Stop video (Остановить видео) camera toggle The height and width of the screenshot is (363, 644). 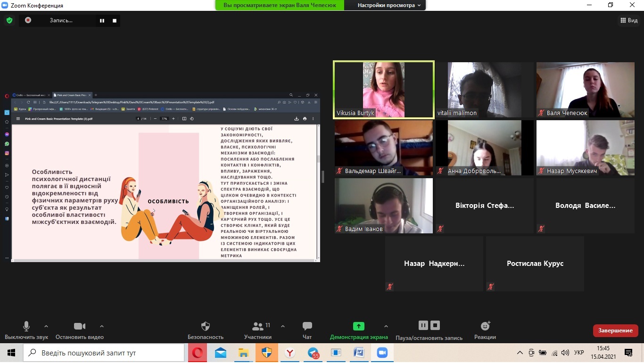pos(80,326)
